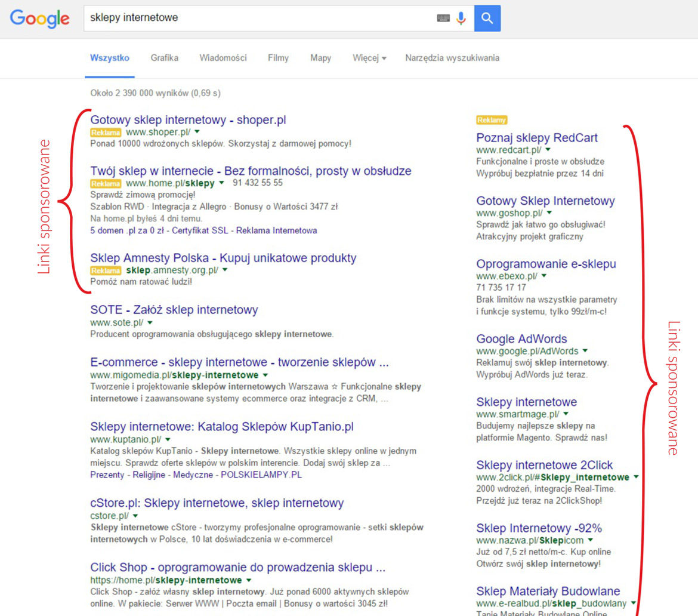The image size is (698, 616).
Task: Click the 'Medyczne' sitelink under KupTanio
Action: [x=193, y=475]
